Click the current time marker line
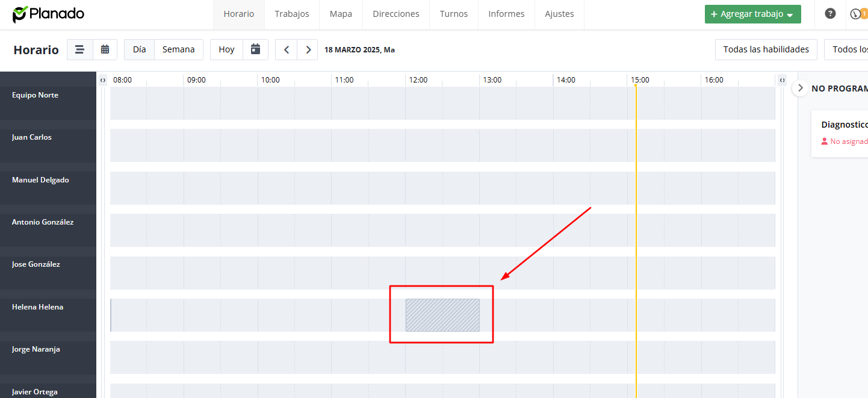868x398 pixels. 636,241
